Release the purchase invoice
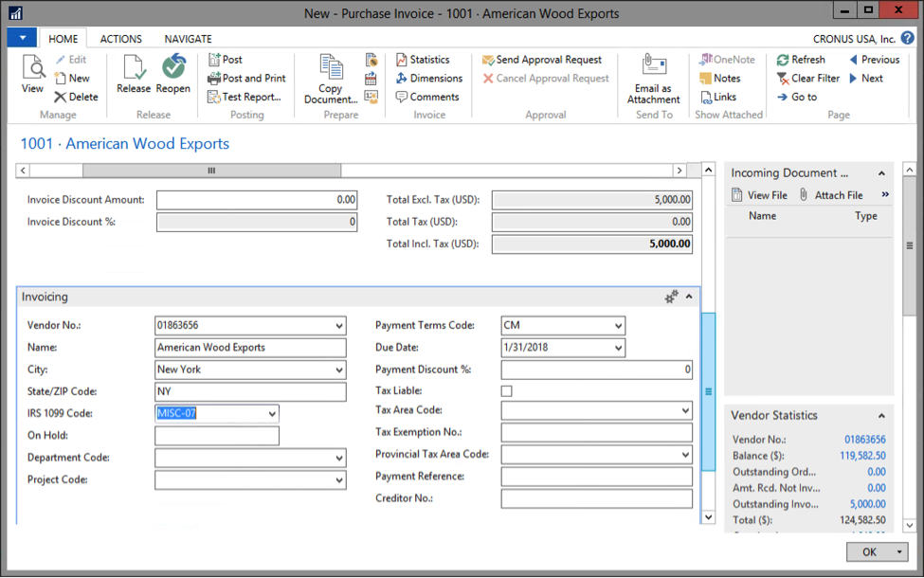Image resolution: width=924 pixels, height=578 pixels. (134, 74)
